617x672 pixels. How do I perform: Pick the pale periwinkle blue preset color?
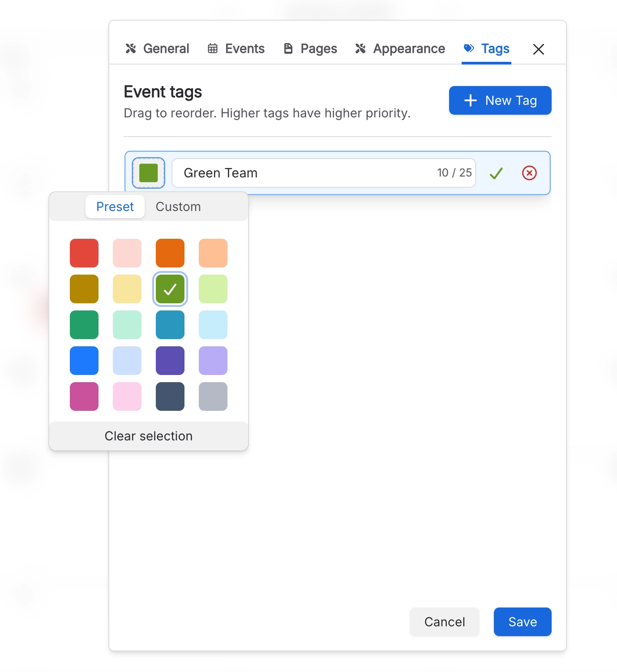coord(127,361)
